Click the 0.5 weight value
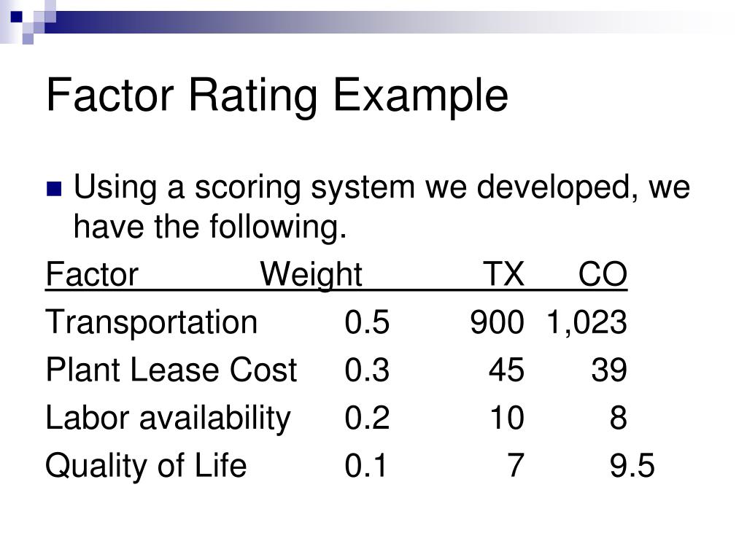Viewport: 747px width, 560px height. click(x=367, y=322)
